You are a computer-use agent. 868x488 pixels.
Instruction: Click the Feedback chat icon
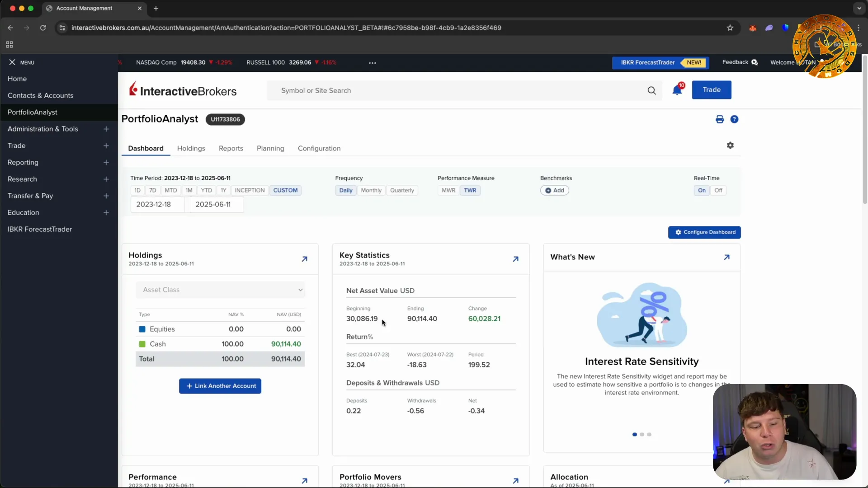[x=754, y=62]
